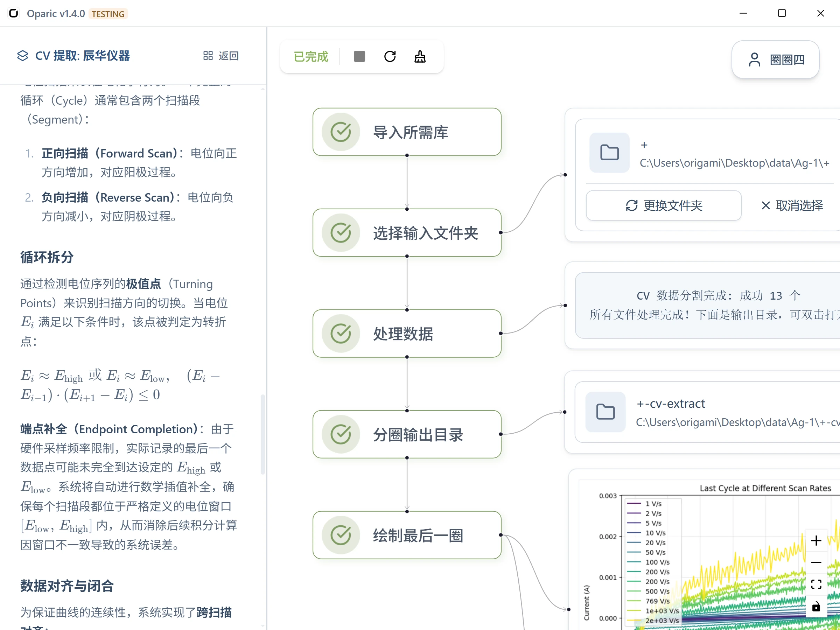Image resolution: width=840 pixels, height=630 pixels.
Task: Click the 数据对齐与闭合 heading
Action: (x=67, y=586)
